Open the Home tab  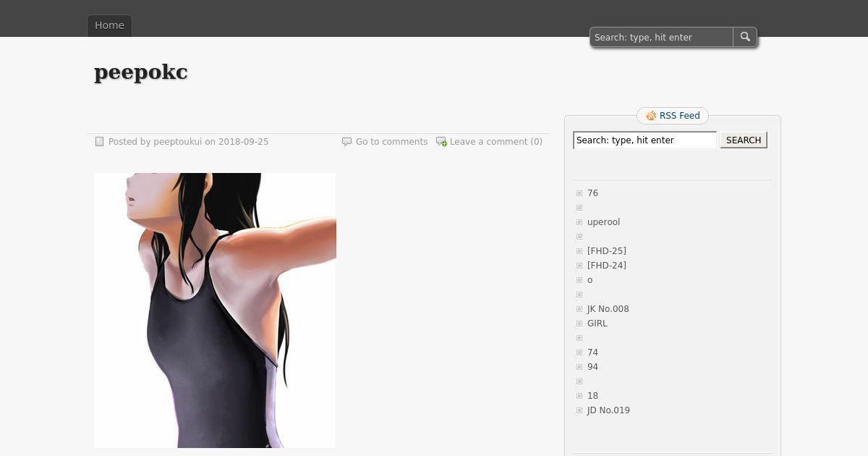(109, 25)
